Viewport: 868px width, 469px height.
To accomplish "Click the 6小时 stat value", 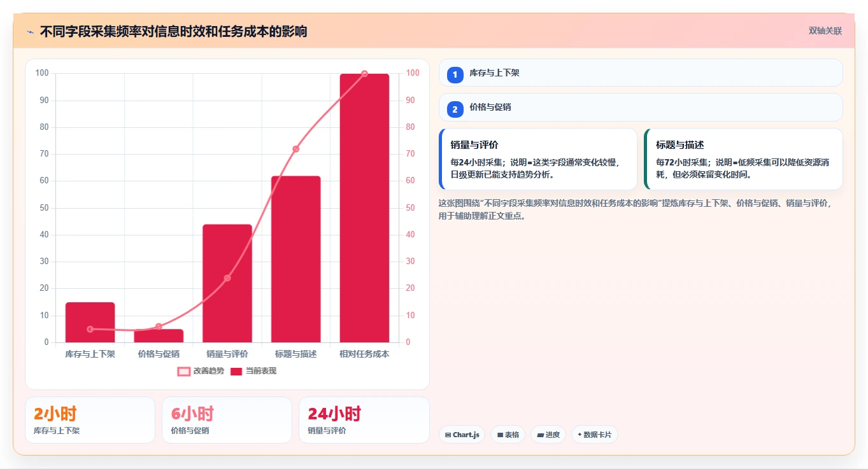I will pos(192,414).
